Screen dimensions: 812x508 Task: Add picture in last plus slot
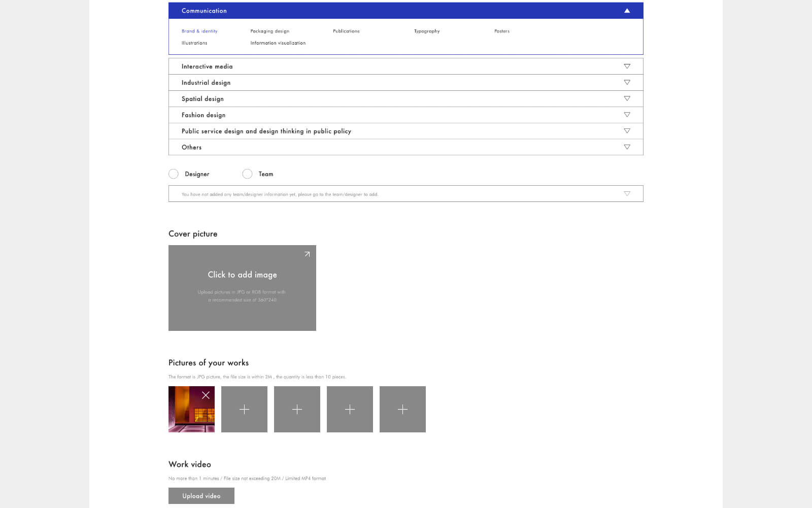tap(402, 410)
